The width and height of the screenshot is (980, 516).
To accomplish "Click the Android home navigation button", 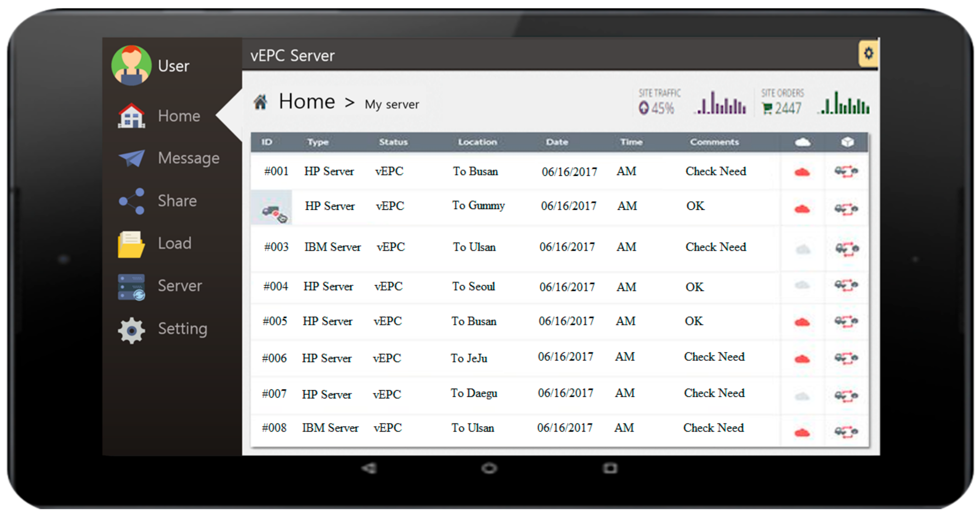I will pyautogui.click(x=489, y=468).
